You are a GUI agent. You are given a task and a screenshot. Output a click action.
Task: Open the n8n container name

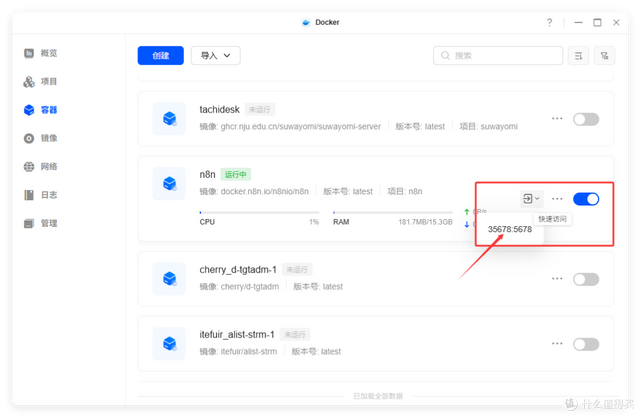(x=207, y=174)
